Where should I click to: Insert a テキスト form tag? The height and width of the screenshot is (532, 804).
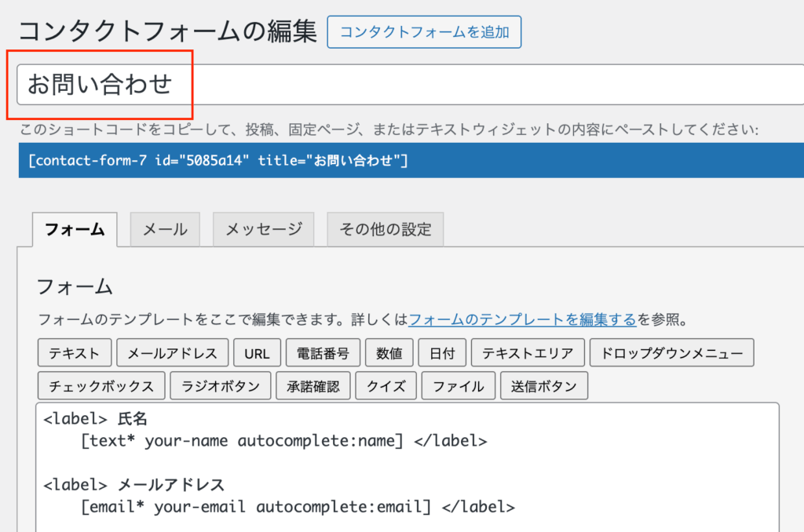(x=75, y=353)
